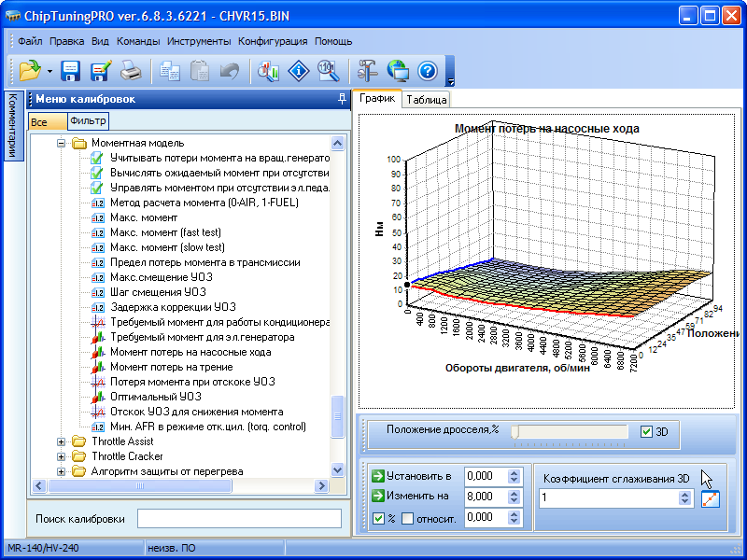Viewport: 747px width, 560px height.
Task: Save the file with the floppy disk icon
Action: pyautogui.click(x=71, y=70)
